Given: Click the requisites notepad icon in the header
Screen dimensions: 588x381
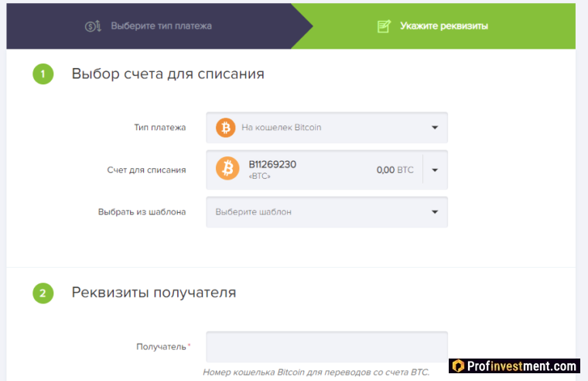Looking at the screenshot, I should pyautogui.click(x=384, y=26).
